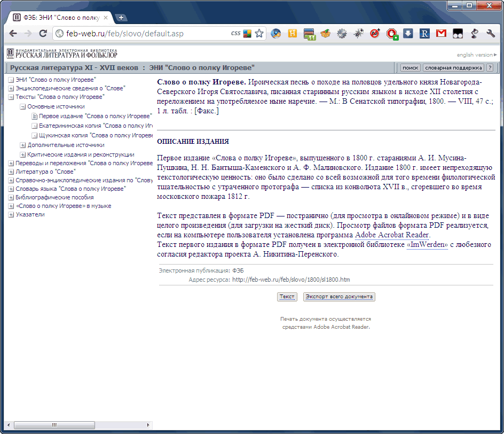Image resolution: width=504 pixels, height=434 pixels.
Task: Follow the «ImWerden» library link
Action: 427,244
